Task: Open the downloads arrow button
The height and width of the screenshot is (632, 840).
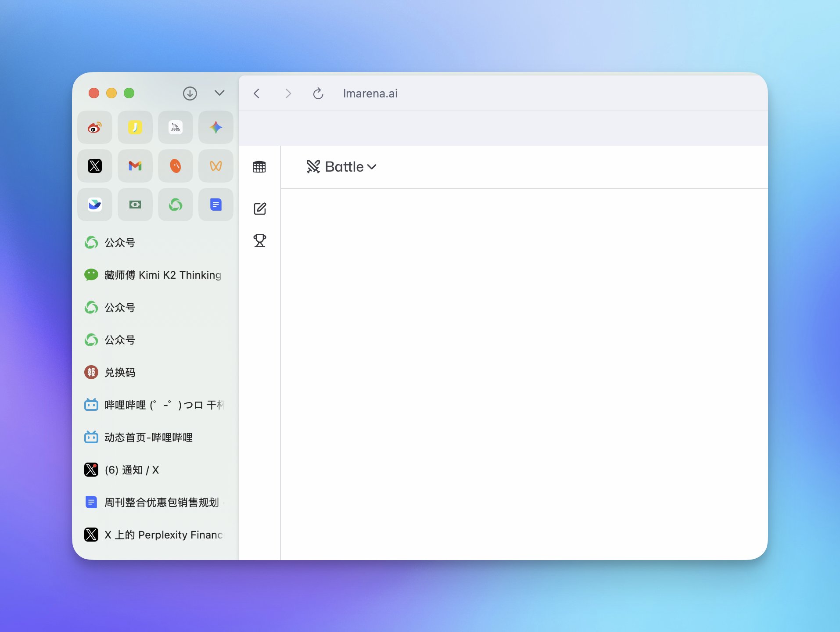Action: coord(190,93)
